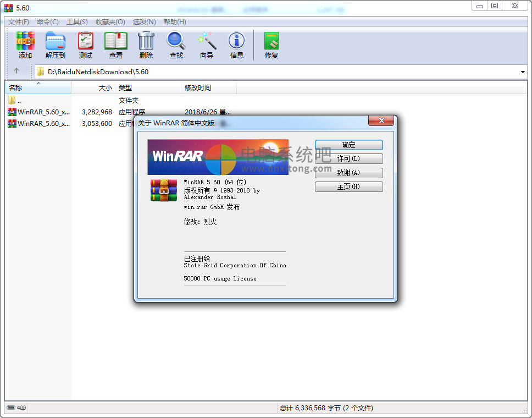This screenshot has width=532, height=418.
Task: Confirm with the 确定 button
Action: [349, 145]
